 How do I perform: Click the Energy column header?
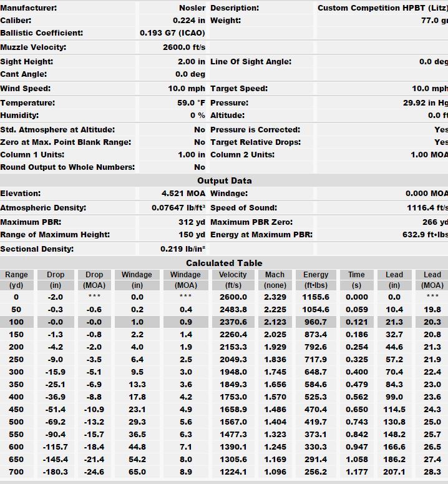[316, 275]
